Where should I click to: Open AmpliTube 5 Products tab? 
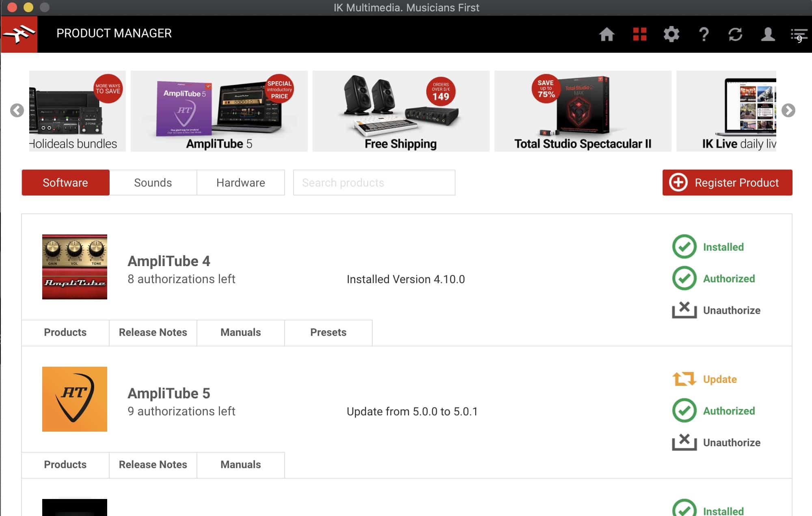coord(65,465)
